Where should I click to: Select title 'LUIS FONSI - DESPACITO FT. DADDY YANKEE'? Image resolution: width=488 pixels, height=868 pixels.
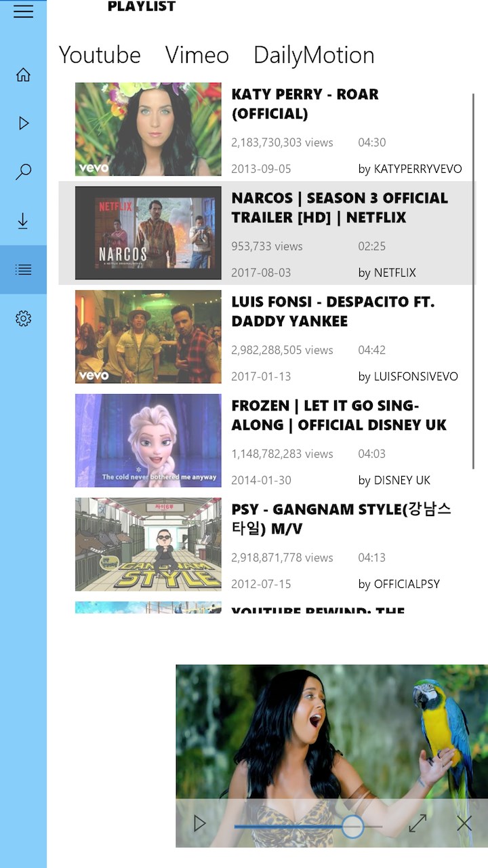click(333, 311)
